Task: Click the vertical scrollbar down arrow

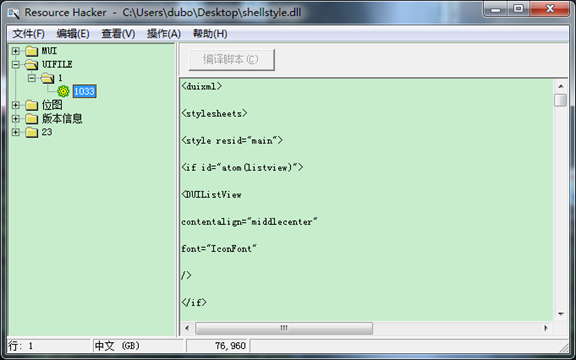Action: pyautogui.click(x=561, y=314)
